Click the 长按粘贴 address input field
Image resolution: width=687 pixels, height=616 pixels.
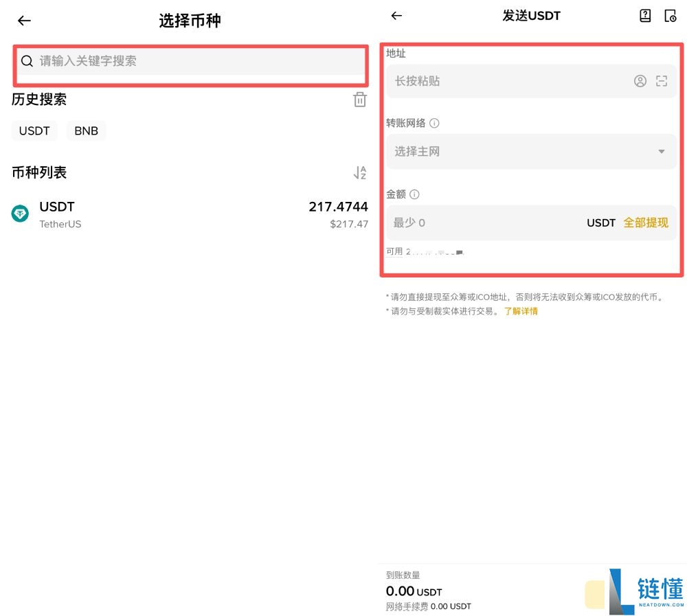[x=531, y=81]
